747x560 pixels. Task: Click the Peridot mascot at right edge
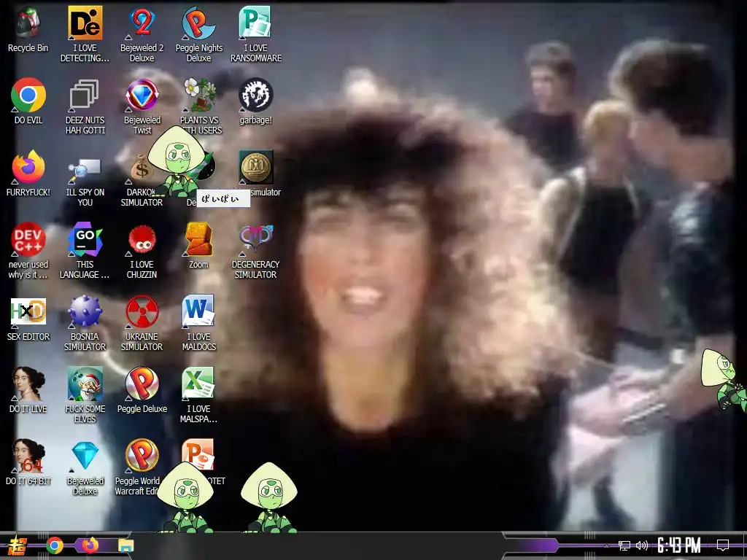pyautogui.click(x=723, y=379)
